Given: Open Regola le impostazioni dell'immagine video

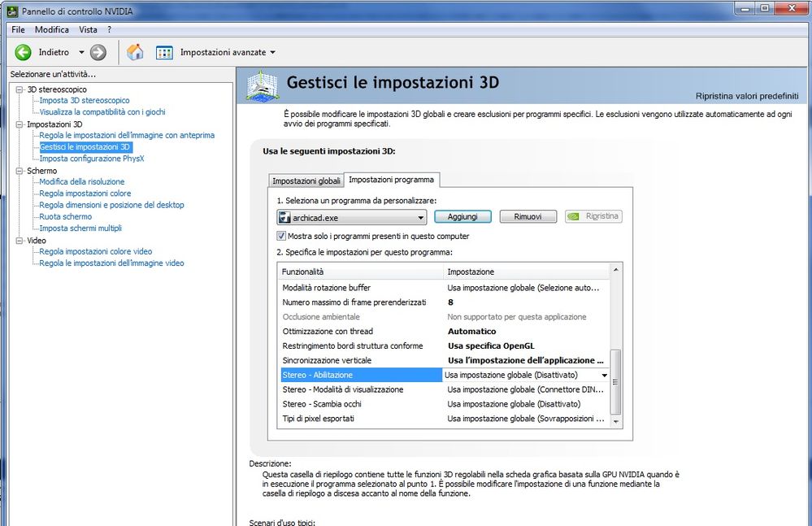Looking at the screenshot, I should pyautogui.click(x=111, y=263).
